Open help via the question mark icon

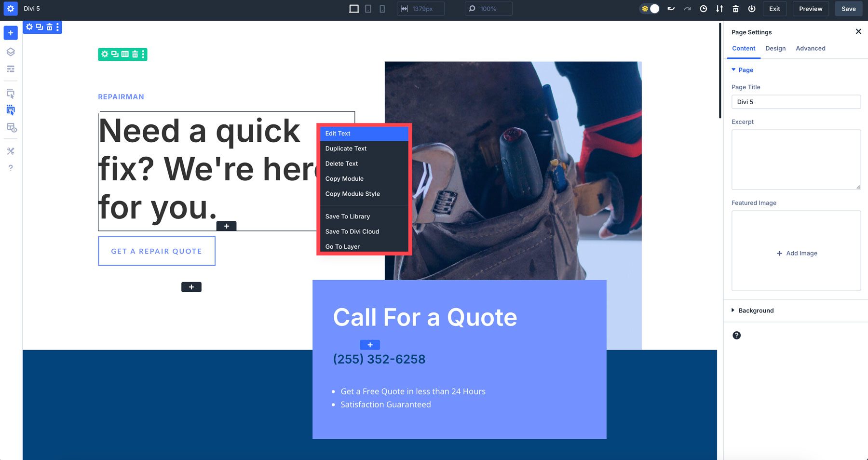click(x=10, y=168)
